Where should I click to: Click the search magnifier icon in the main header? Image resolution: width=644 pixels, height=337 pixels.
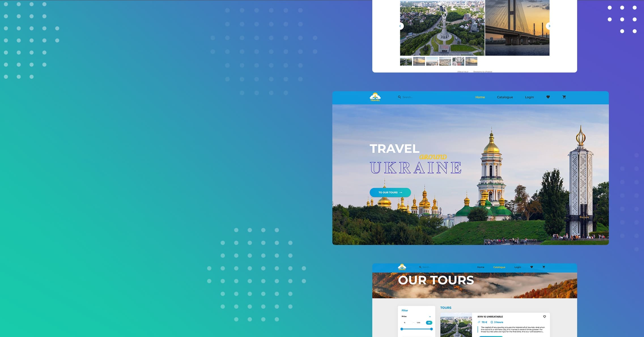tap(399, 97)
